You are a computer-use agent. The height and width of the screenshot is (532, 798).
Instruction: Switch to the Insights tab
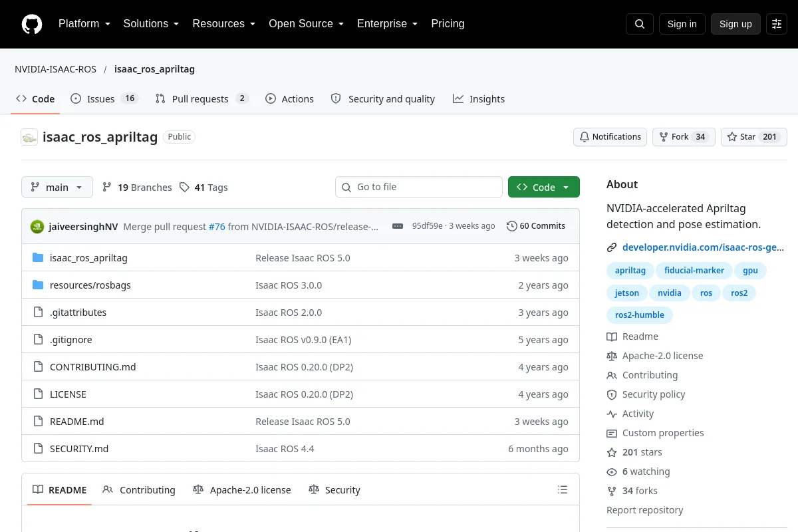click(x=479, y=99)
